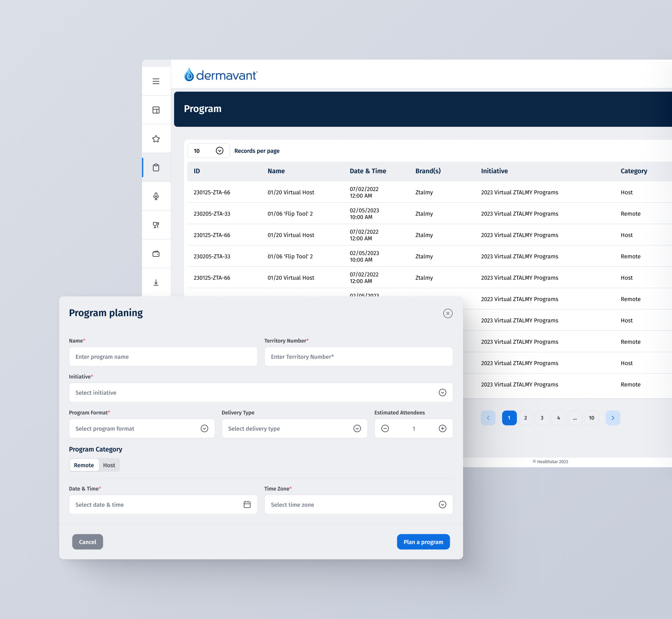Select Host program category
This screenshot has width=672, height=619.
pyautogui.click(x=109, y=465)
